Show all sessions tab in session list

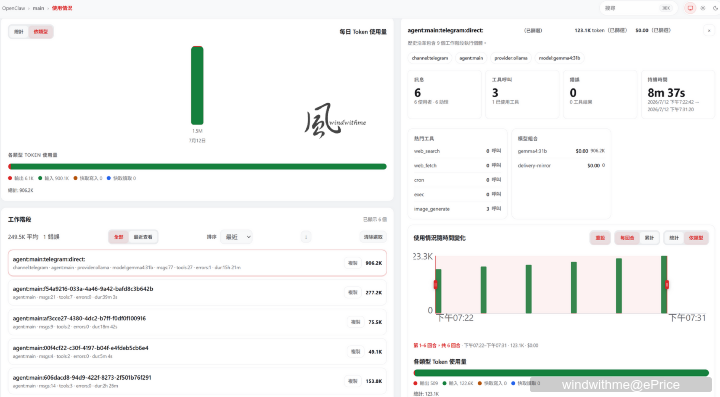click(119, 237)
